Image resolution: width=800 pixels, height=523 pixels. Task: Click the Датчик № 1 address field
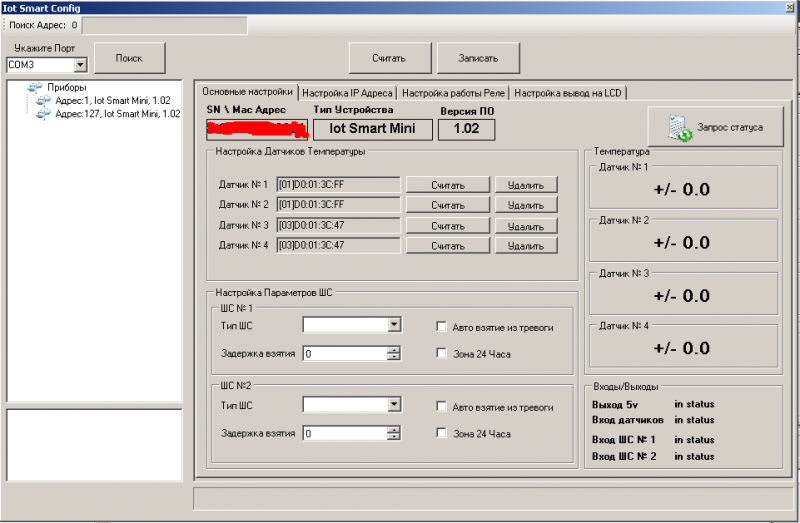tap(338, 185)
